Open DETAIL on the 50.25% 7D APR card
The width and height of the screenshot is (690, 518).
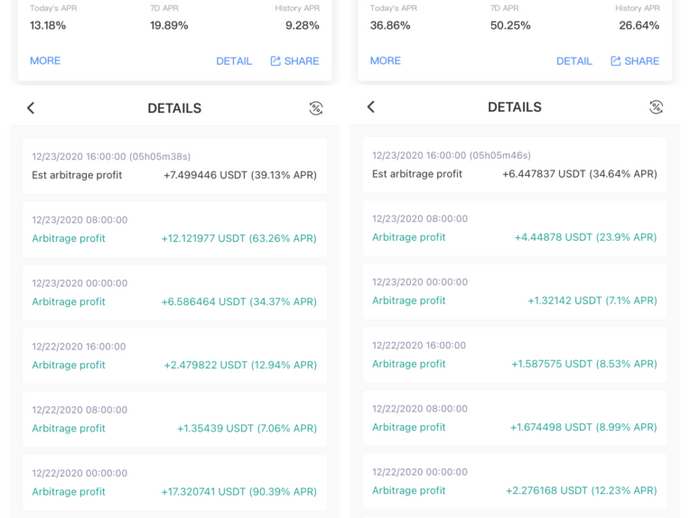pos(574,61)
